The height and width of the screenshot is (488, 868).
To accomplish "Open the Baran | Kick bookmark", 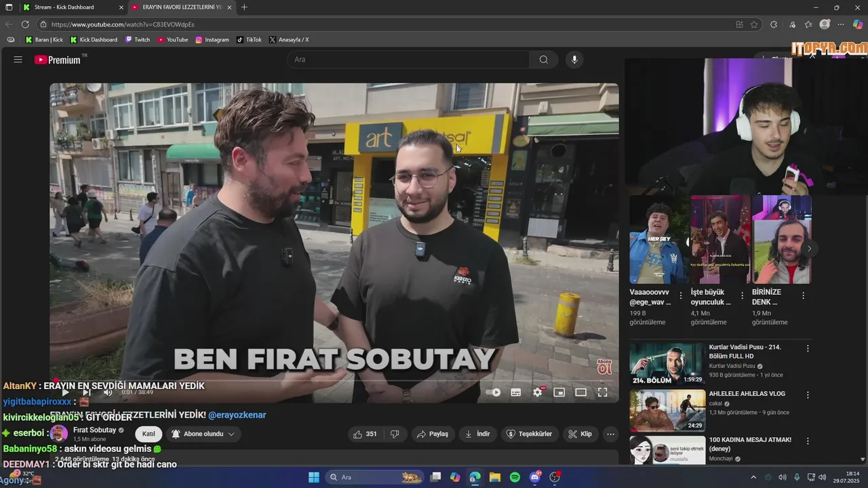I will pos(44,40).
